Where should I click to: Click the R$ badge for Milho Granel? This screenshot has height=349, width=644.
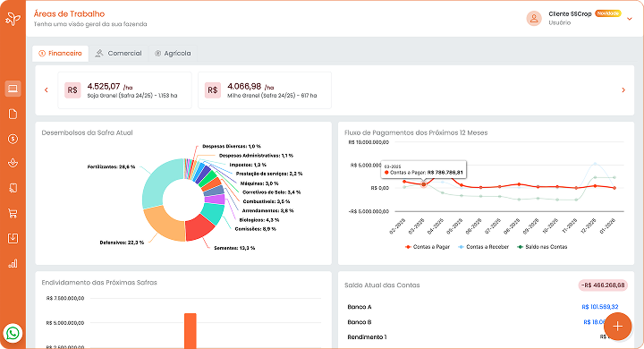213,90
